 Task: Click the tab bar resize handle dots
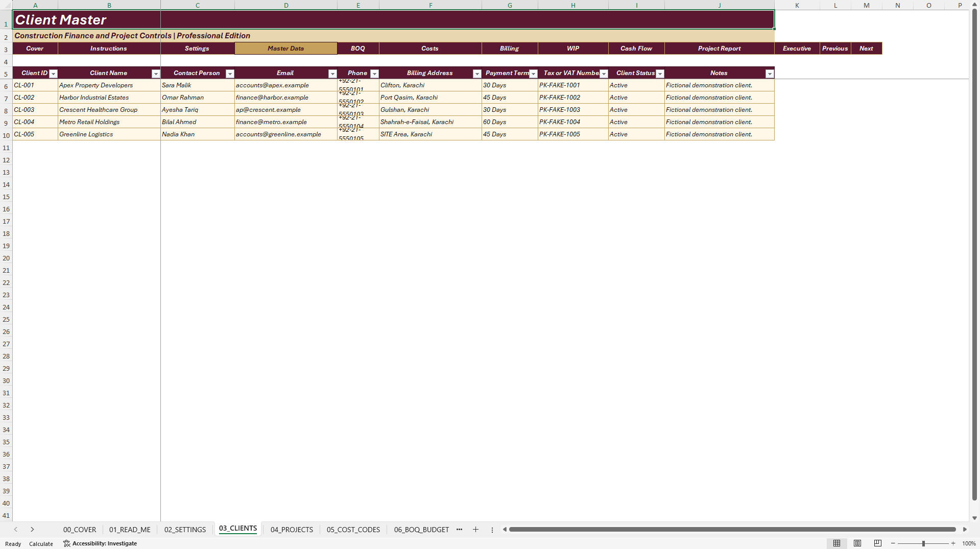coord(492,530)
